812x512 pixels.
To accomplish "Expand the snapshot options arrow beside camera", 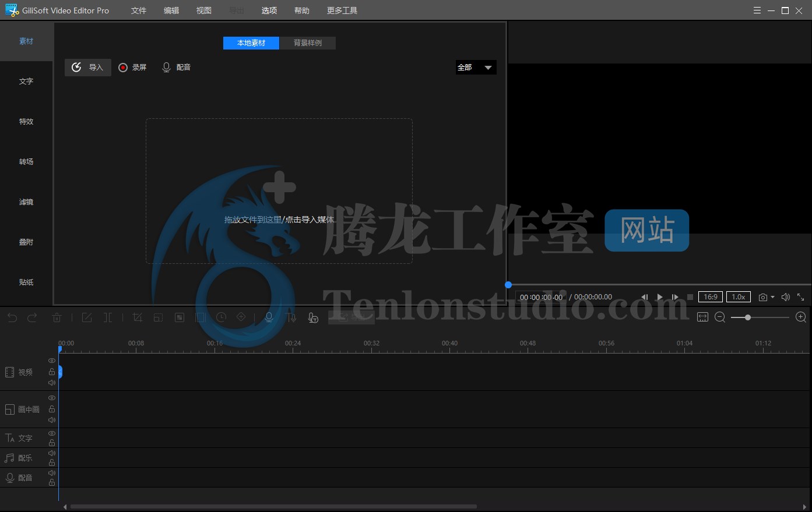I will [773, 297].
